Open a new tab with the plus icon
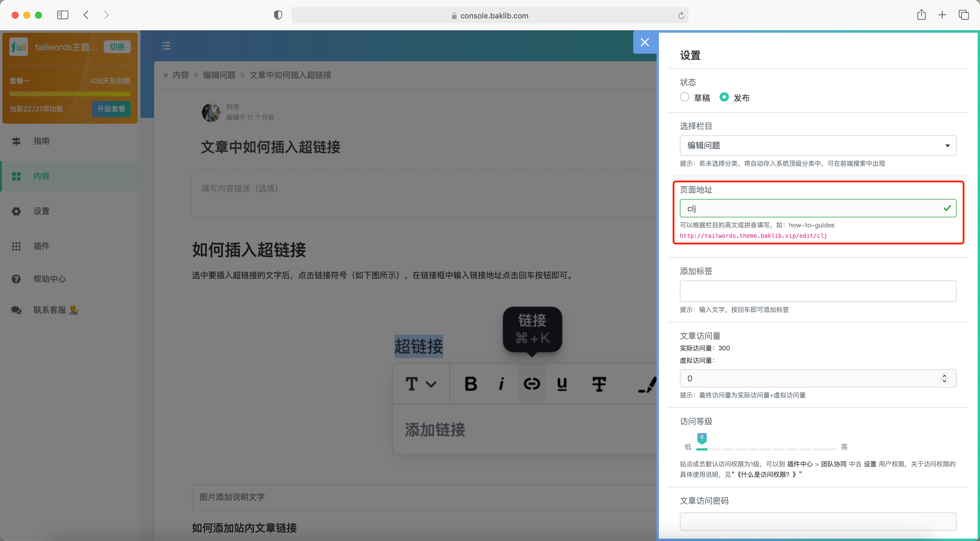The width and height of the screenshot is (980, 541). 942,15
